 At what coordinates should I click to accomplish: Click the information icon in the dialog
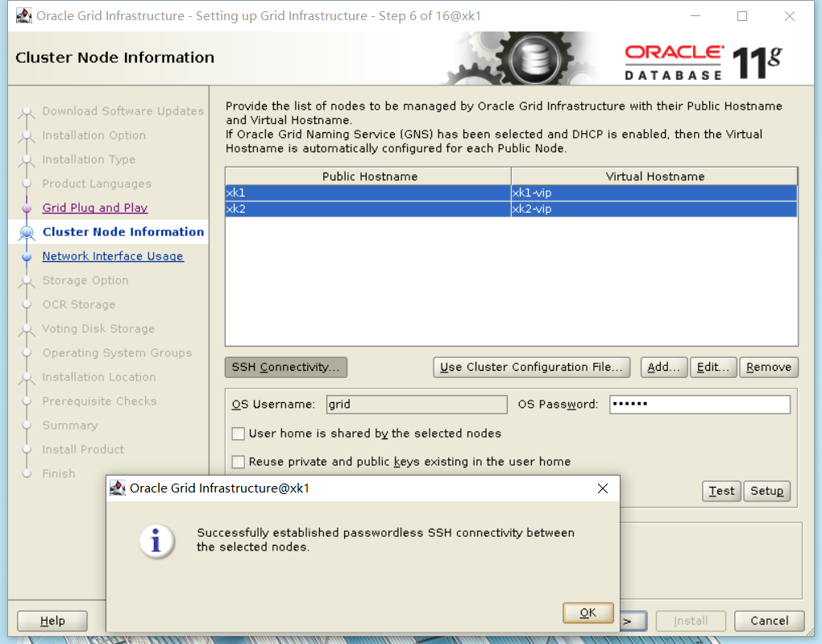[156, 541]
